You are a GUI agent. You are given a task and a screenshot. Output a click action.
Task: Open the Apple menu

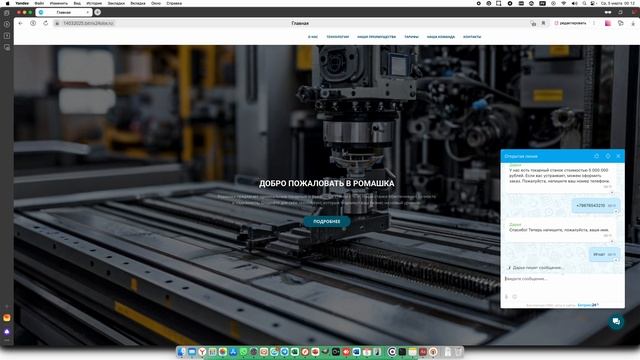coord(7,3)
